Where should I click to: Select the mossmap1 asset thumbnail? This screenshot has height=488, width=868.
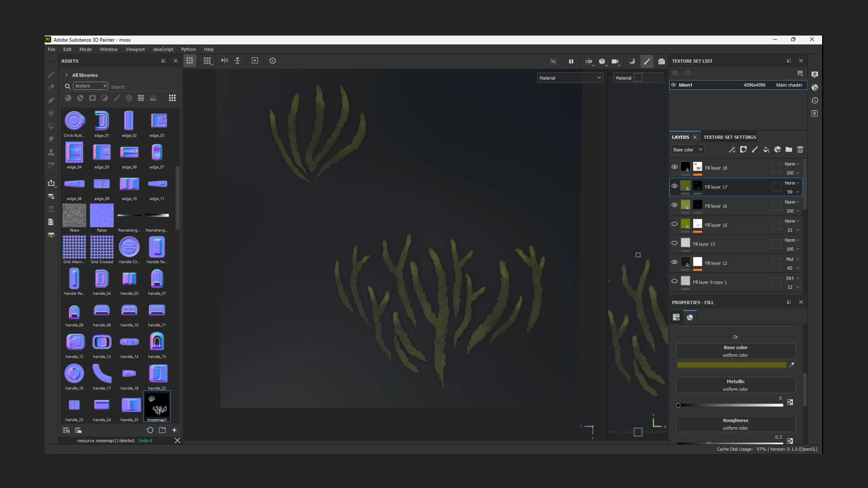coord(157,406)
